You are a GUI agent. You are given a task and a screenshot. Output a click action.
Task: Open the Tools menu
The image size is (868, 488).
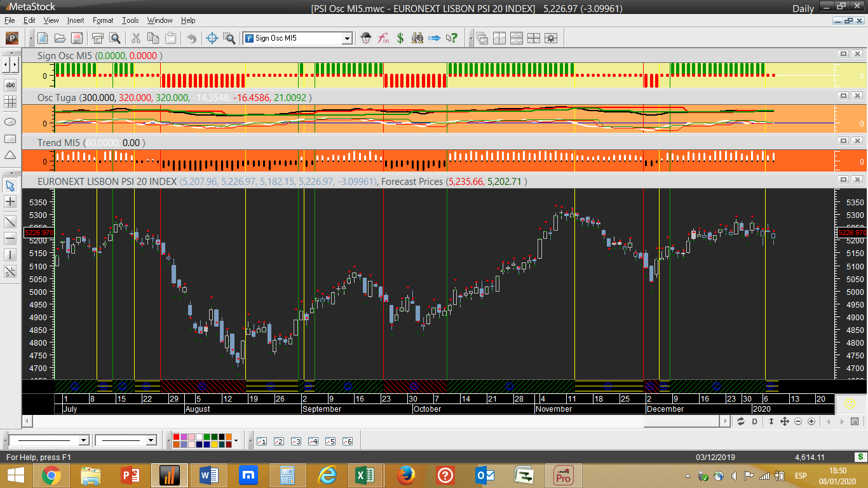pyautogui.click(x=130, y=20)
